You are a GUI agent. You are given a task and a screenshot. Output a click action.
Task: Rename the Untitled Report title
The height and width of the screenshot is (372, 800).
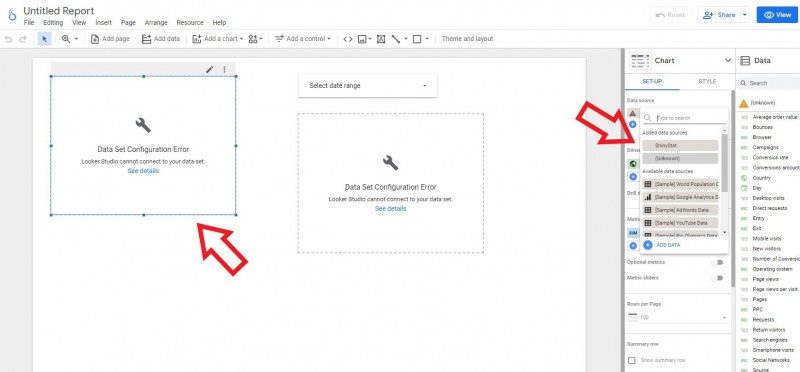click(x=59, y=11)
